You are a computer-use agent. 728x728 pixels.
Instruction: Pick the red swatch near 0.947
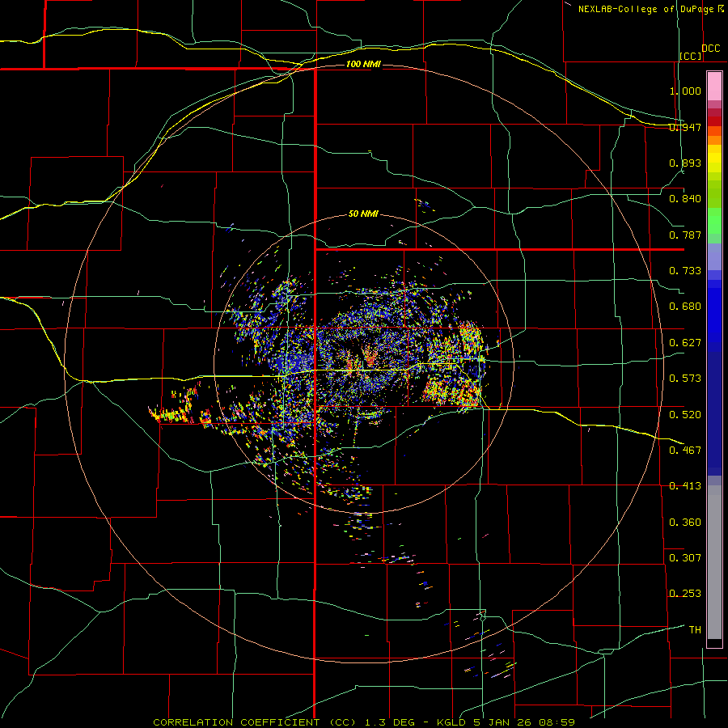point(714,121)
